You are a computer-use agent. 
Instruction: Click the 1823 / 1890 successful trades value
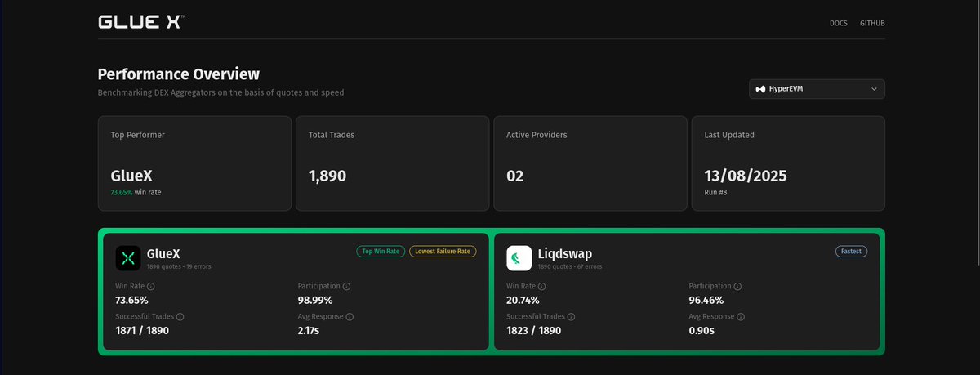(533, 330)
